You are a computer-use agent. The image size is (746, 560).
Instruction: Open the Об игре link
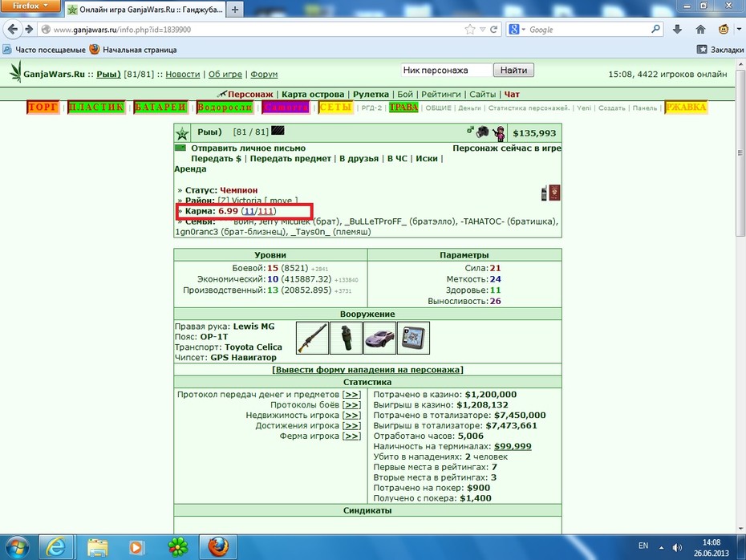click(225, 75)
